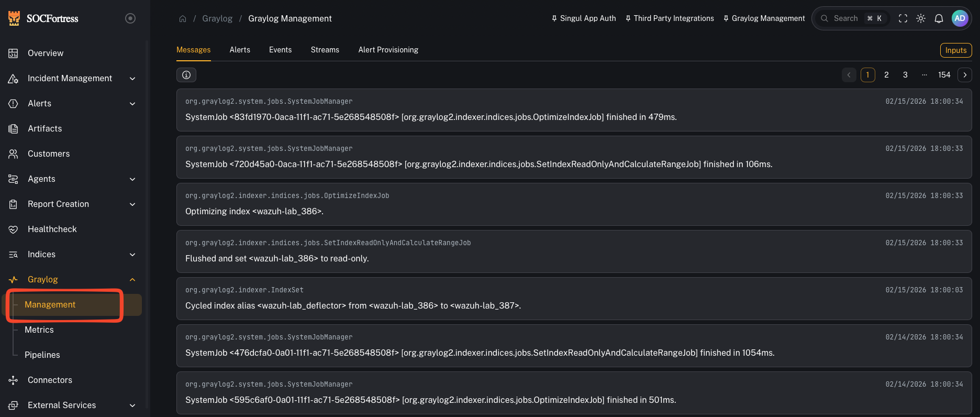Click the External Services sidebar icon

(x=13, y=405)
